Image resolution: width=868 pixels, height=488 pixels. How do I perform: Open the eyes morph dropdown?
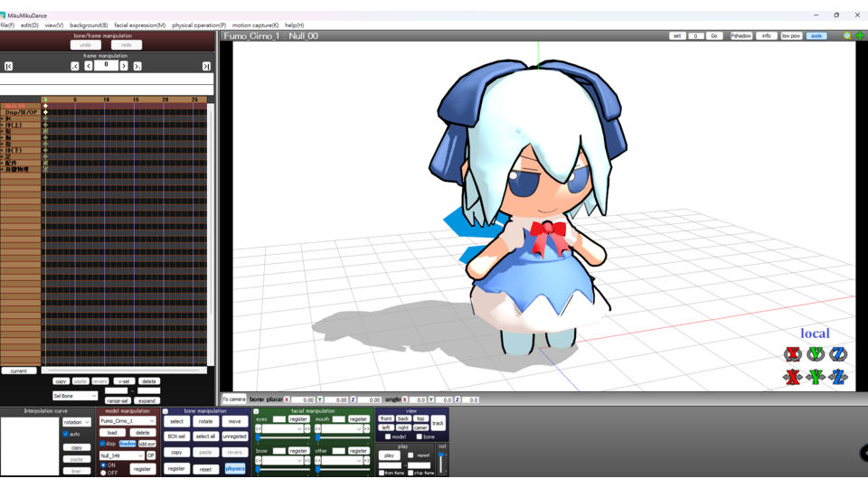point(282,428)
